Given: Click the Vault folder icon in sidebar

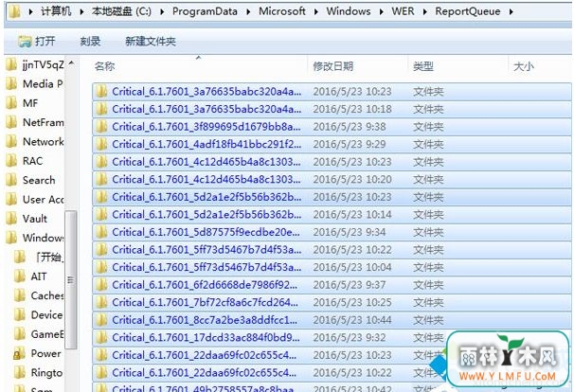Looking at the screenshot, I should (11, 219).
